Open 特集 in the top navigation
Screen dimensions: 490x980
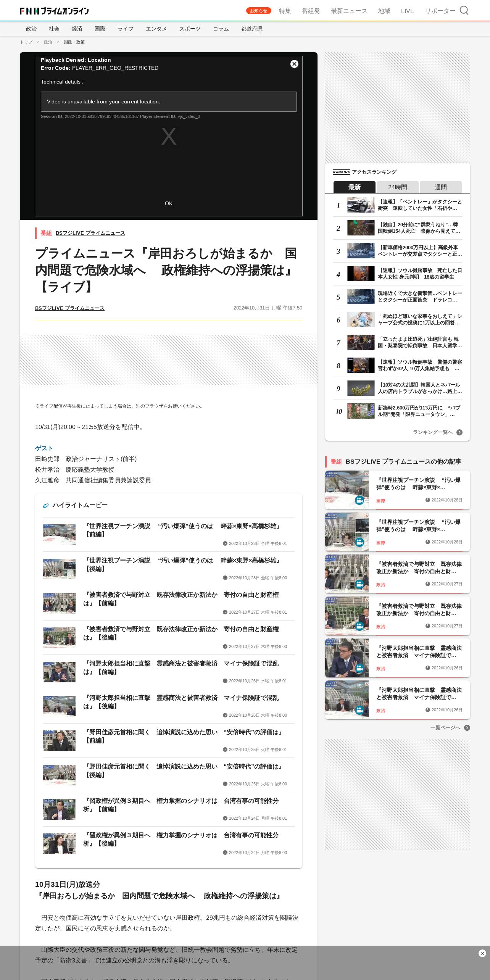click(285, 11)
